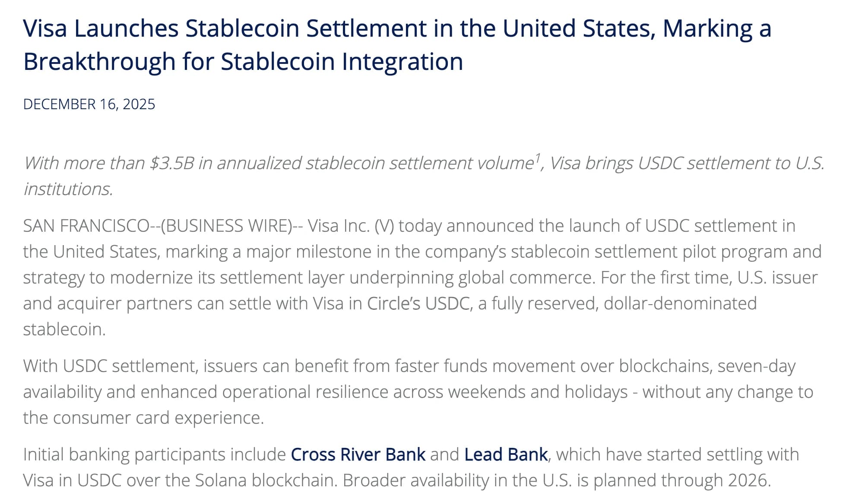Screen dimensions: 843x504
Task: Click 'Breakthrough for Stablecoin Integration' in the title
Action: click(x=243, y=61)
